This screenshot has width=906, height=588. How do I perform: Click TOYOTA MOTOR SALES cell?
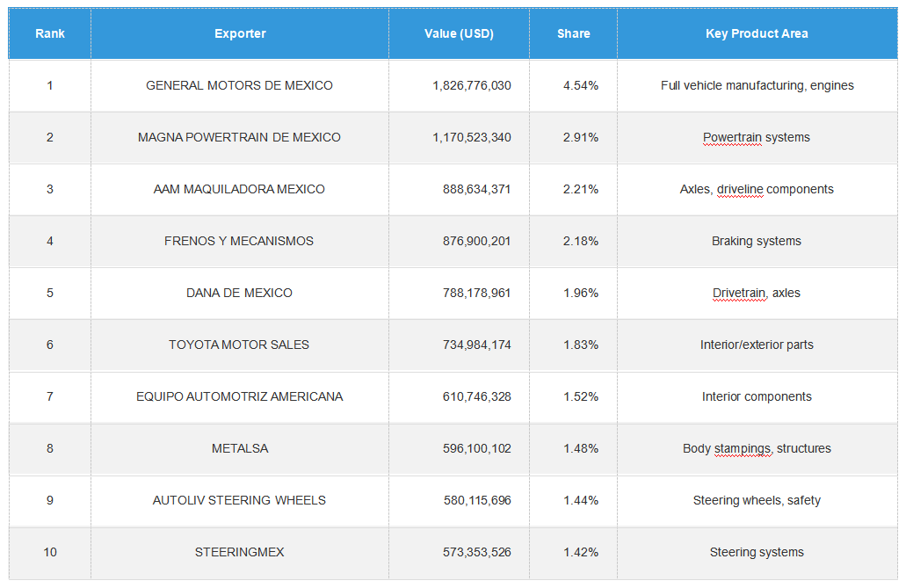[x=240, y=345]
